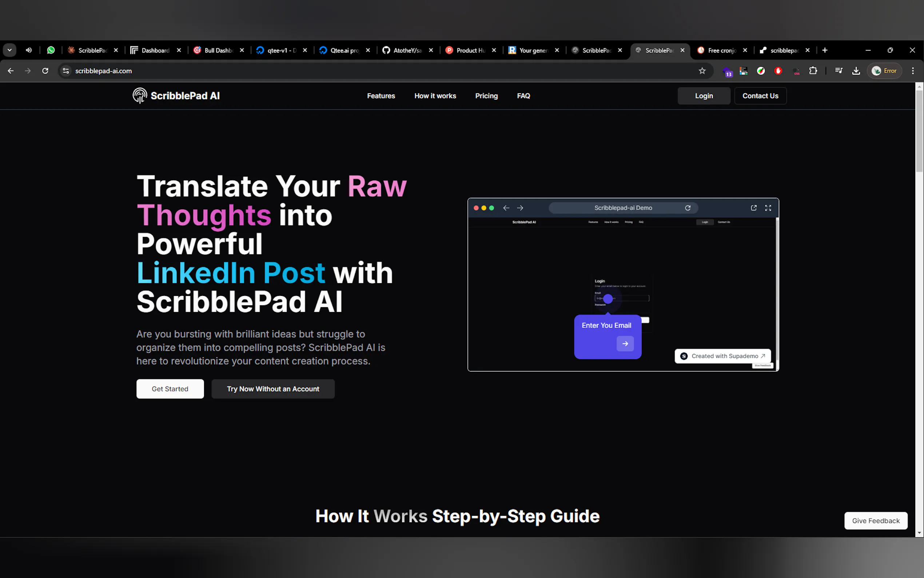This screenshot has height=578, width=924.
Task: Go to Pricing in the navigation
Action: [486, 96]
